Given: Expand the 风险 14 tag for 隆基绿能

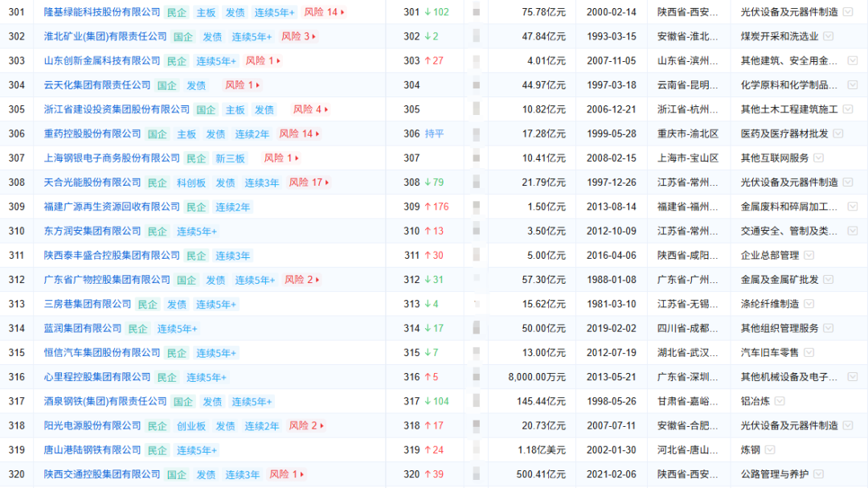Looking at the screenshot, I should coord(325,12).
